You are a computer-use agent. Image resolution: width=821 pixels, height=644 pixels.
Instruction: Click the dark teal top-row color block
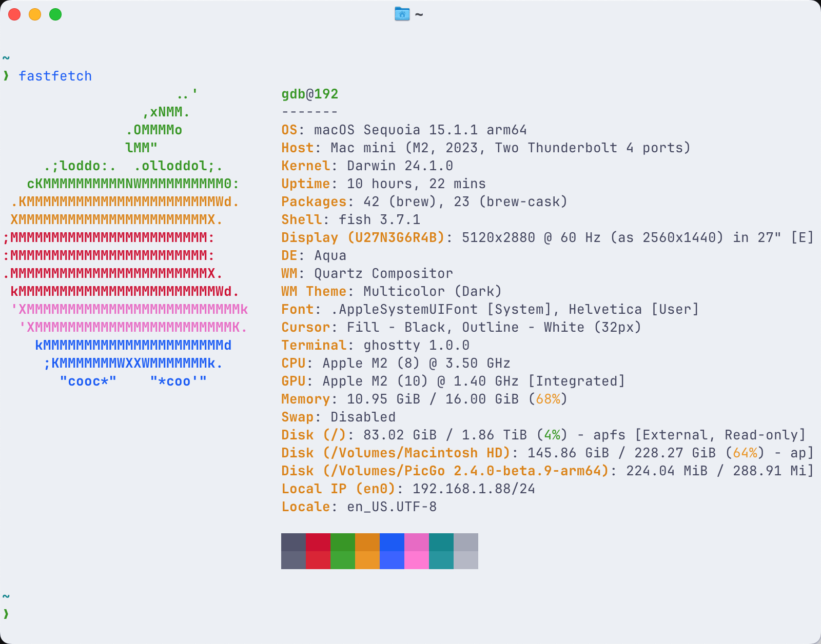(441, 542)
